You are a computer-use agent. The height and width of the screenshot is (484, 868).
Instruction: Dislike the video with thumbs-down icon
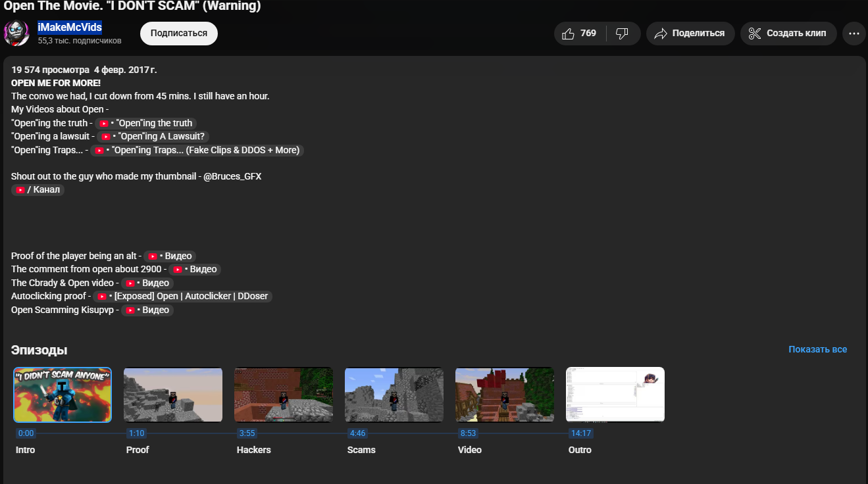pos(623,34)
